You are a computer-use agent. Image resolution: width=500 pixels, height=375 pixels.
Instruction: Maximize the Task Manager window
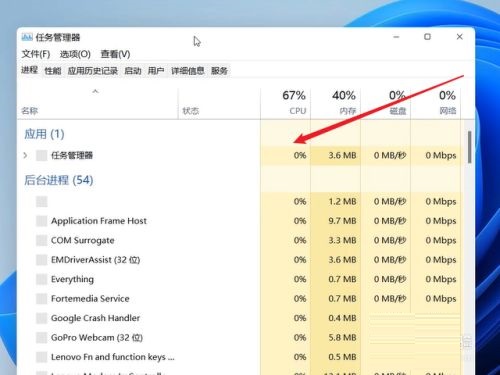point(427,37)
